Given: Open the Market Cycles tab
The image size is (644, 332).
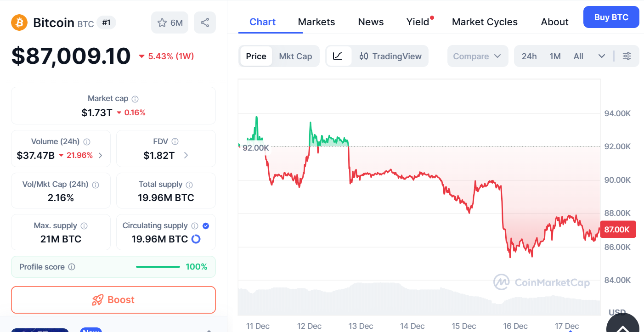Looking at the screenshot, I should (x=485, y=22).
